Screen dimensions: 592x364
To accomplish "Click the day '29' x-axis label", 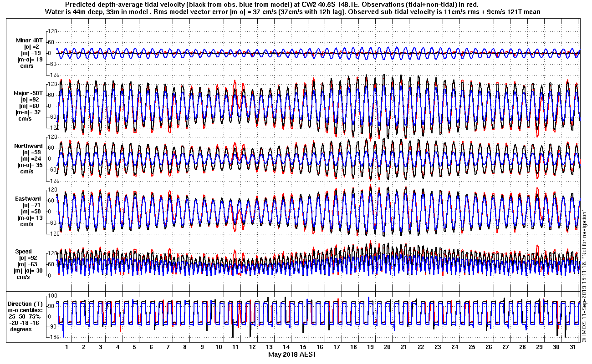I will [539, 347].
